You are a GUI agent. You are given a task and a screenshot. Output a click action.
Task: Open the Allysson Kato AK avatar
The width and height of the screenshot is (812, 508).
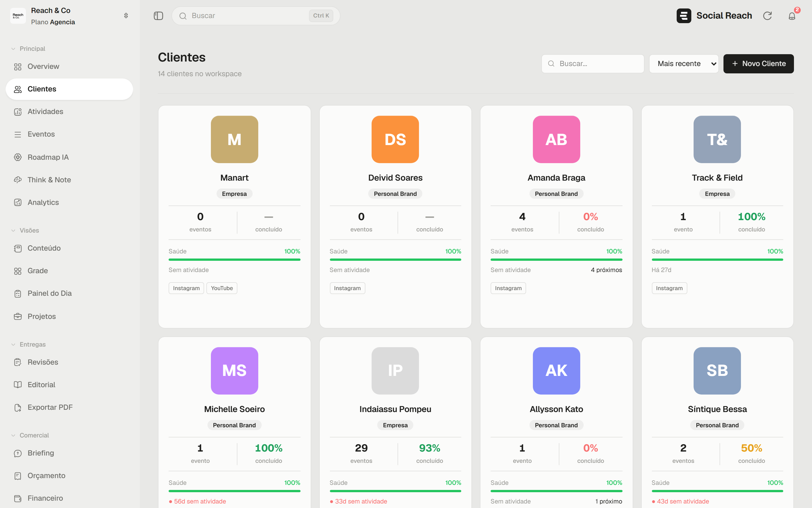pyautogui.click(x=556, y=371)
